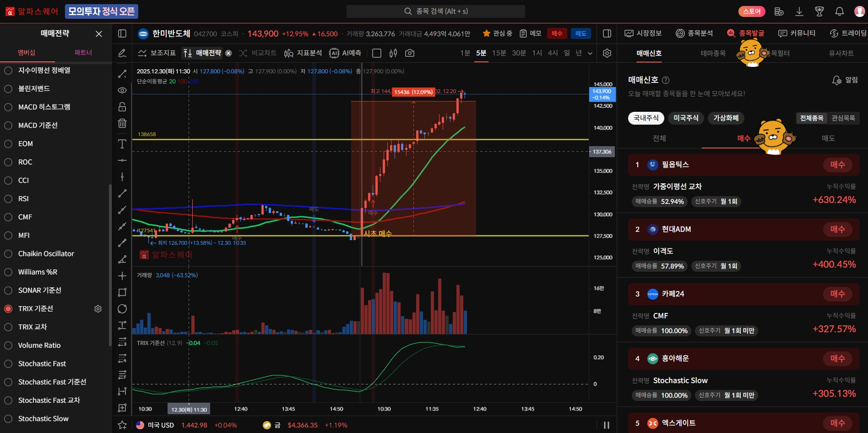Open chart settings gear icon
Screen dimensions: 868x433
[607, 53]
